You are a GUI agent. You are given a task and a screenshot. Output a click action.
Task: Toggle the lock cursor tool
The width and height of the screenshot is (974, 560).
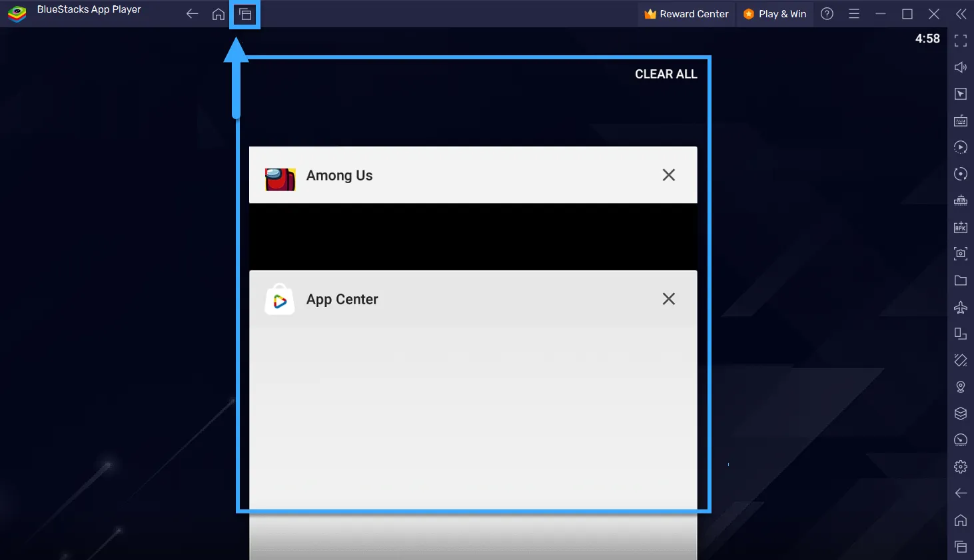(x=961, y=94)
